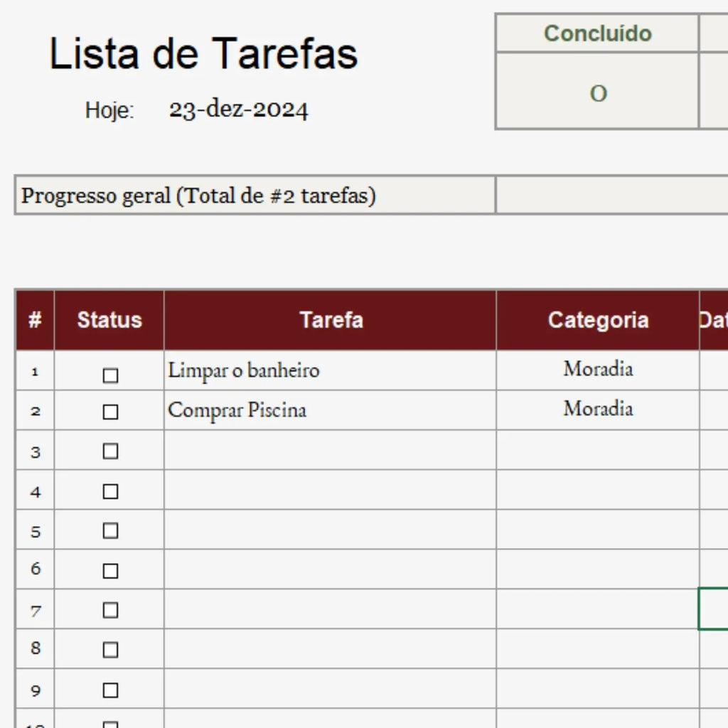Enable the checkbox in row 9
728x728 pixels.
point(110,690)
